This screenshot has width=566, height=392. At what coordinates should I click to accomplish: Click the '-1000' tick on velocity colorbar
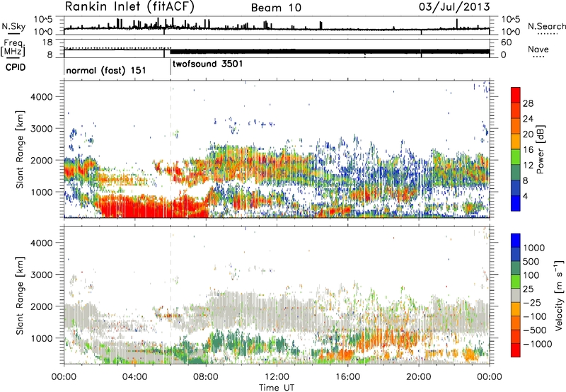coord(537,344)
